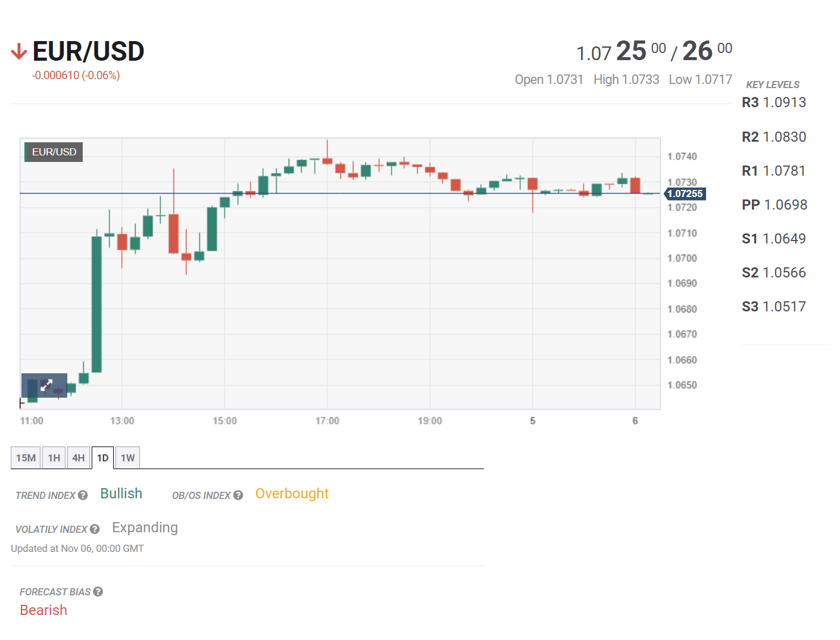Click the R3 1.0913 key level

point(773,102)
